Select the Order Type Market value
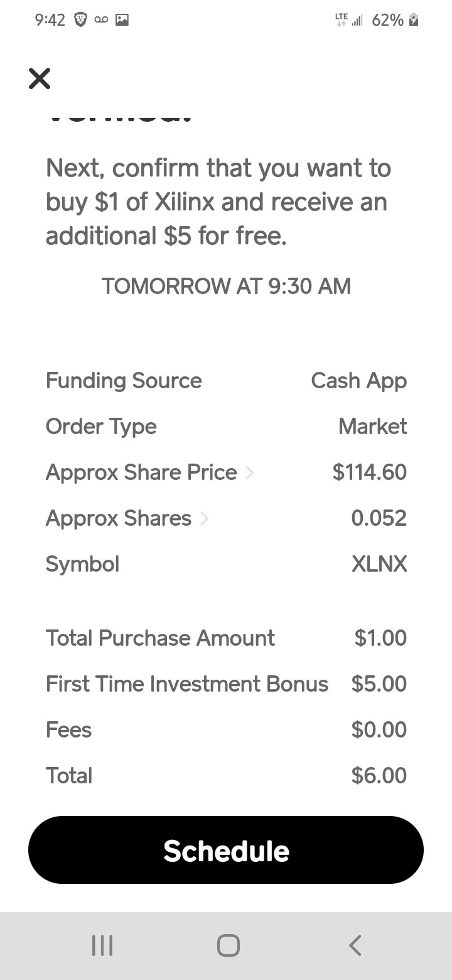The height and width of the screenshot is (980, 452). [372, 427]
